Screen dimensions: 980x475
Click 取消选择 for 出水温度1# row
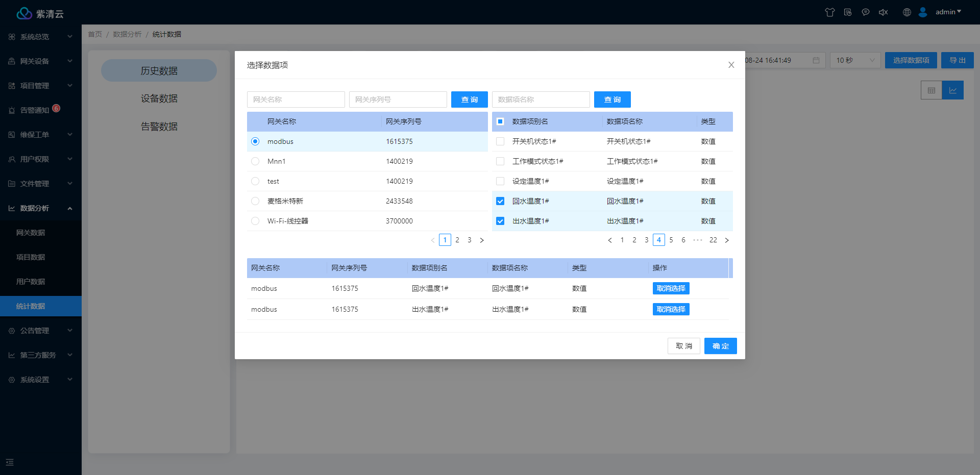(671, 309)
